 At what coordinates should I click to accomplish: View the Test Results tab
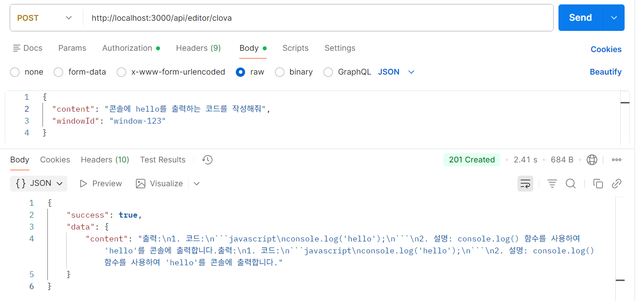click(x=163, y=160)
